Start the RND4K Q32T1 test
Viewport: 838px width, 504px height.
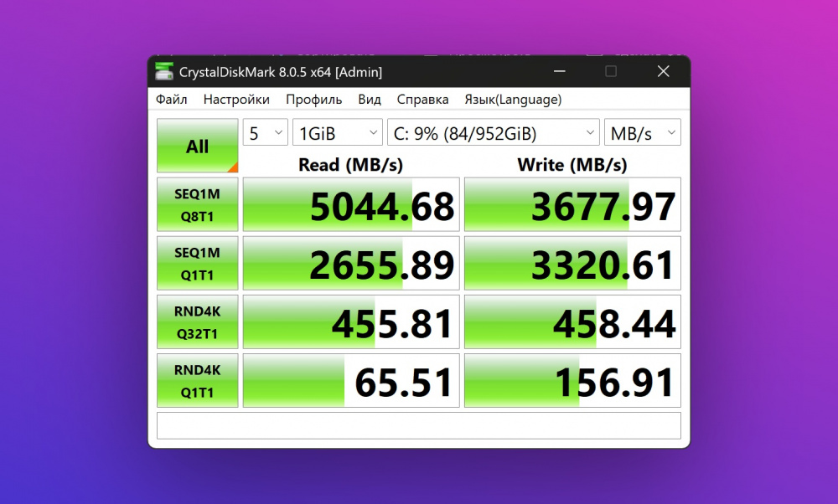tap(197, 322)
